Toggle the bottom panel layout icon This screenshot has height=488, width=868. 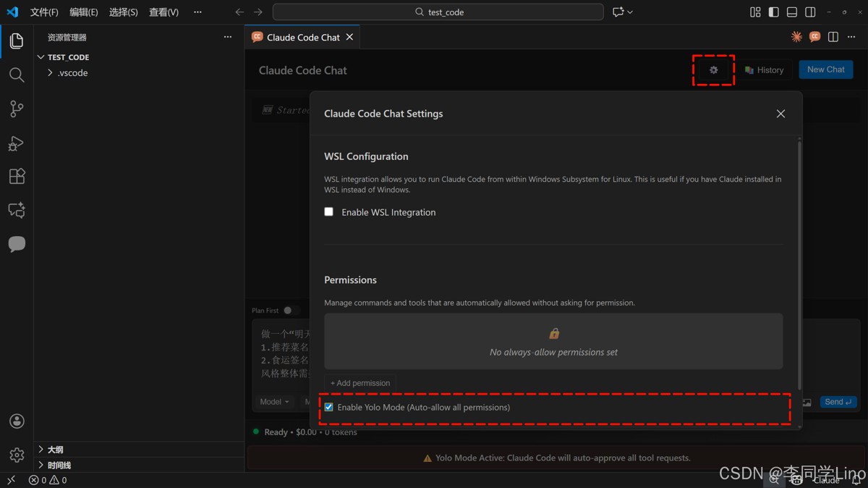point(792,12)
